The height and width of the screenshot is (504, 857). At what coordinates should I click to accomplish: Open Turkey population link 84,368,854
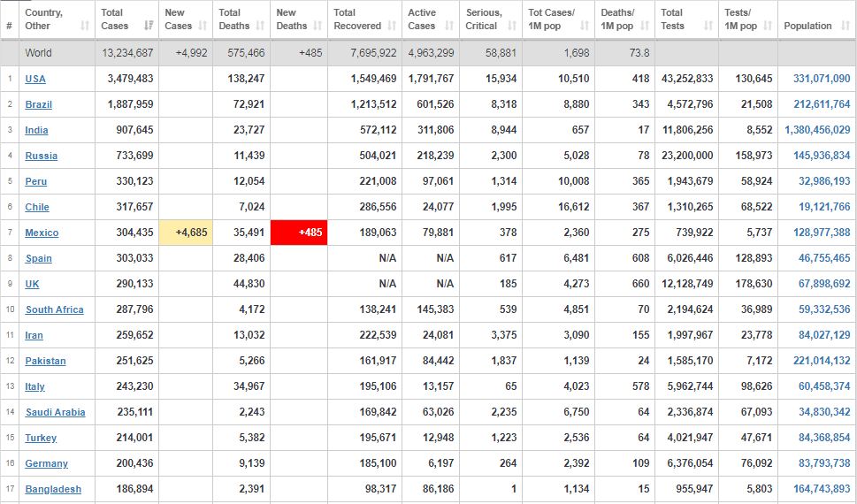click(x=824, y=439)
